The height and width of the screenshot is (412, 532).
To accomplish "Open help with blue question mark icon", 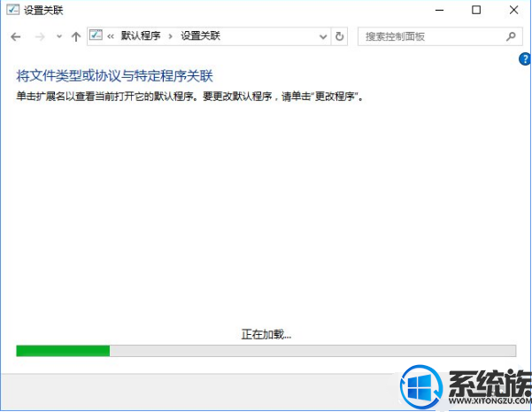I will (x=525, y=59).
